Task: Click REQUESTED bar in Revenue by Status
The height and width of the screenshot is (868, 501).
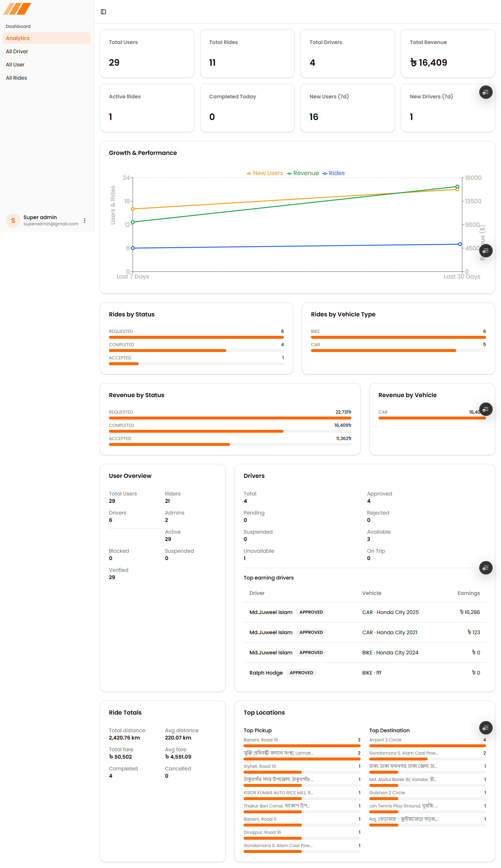Action: [x=230, y=418]
